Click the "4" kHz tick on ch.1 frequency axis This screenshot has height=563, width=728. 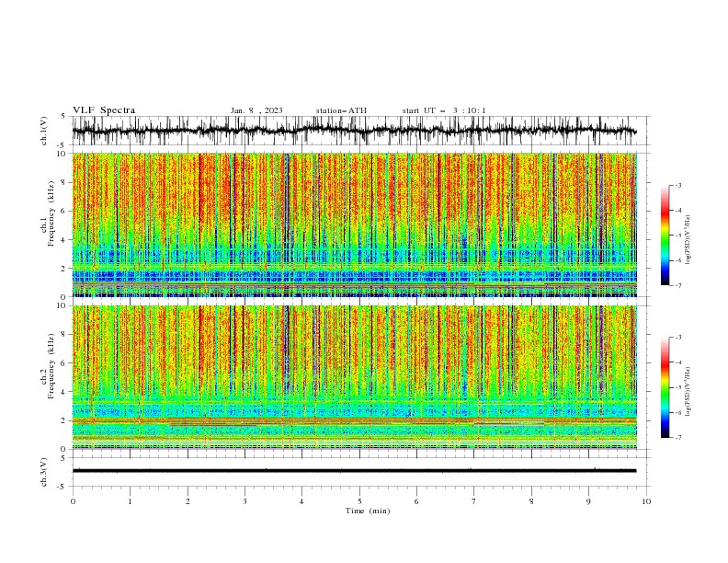tap(63, 240)
